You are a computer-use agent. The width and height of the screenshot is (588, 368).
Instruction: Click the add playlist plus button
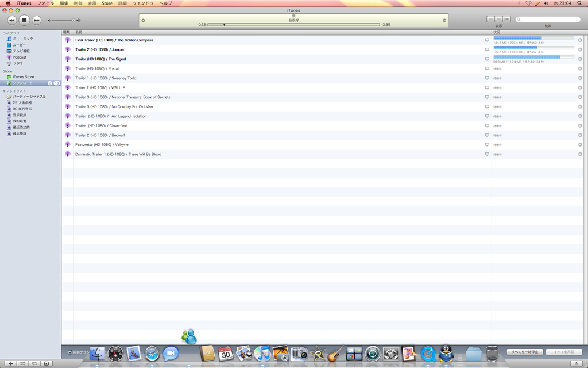click(11, 363)
